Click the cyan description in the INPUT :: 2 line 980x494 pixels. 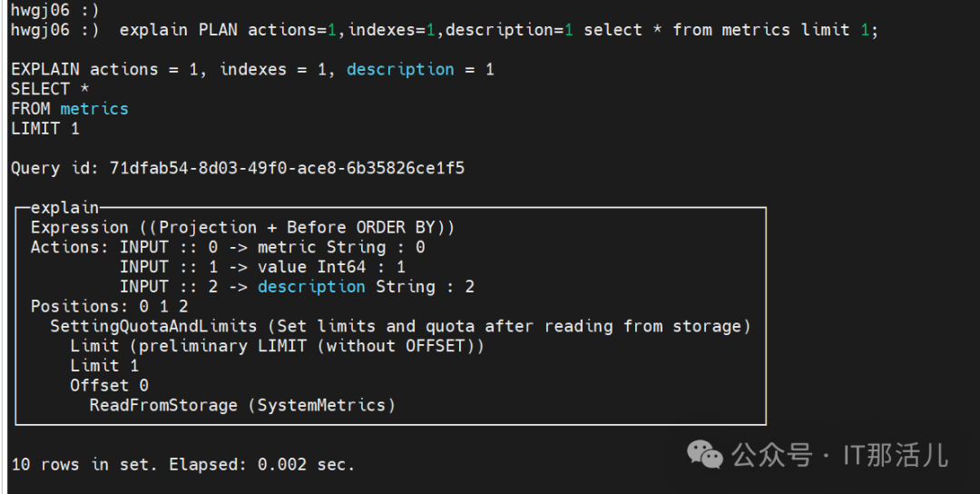(x=311, y=287)
